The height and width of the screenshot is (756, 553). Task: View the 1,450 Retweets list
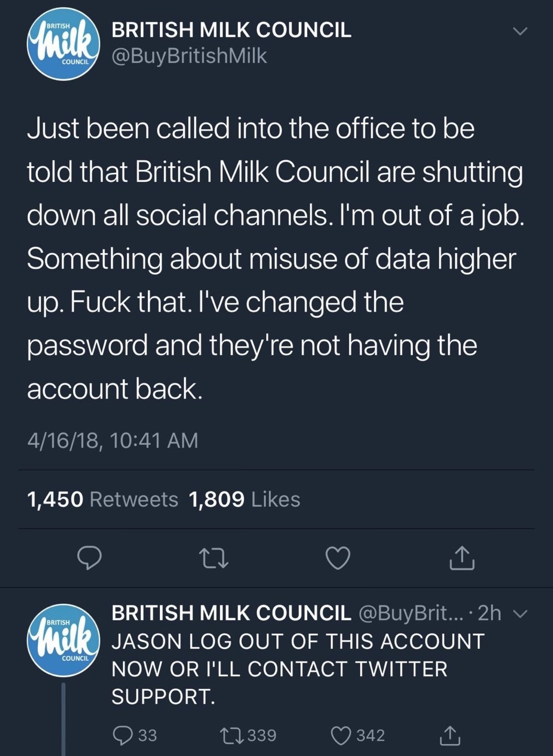[x=102, y=499]
